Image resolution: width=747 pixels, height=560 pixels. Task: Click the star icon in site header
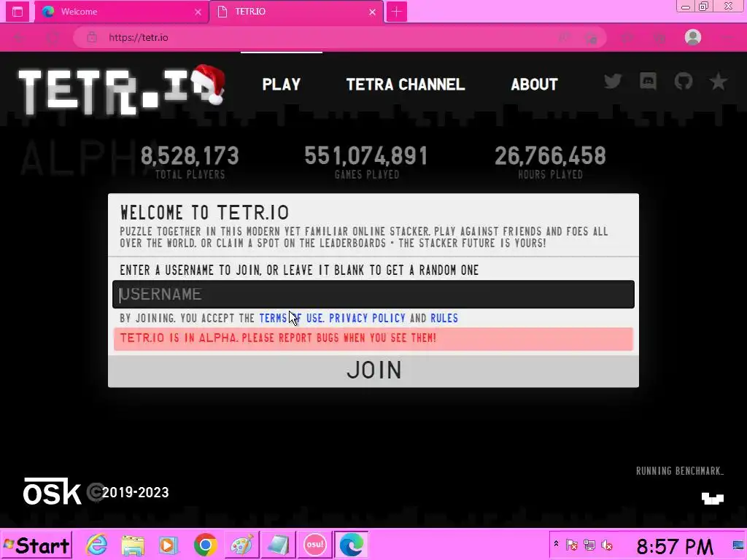pyautogui.click(x=718, y=82)
